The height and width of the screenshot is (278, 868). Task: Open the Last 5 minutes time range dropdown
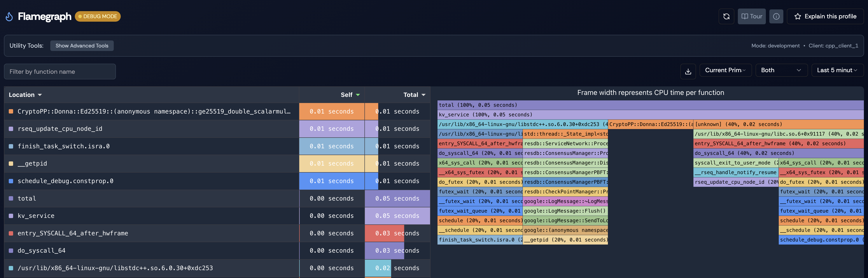tap(837, 70)
